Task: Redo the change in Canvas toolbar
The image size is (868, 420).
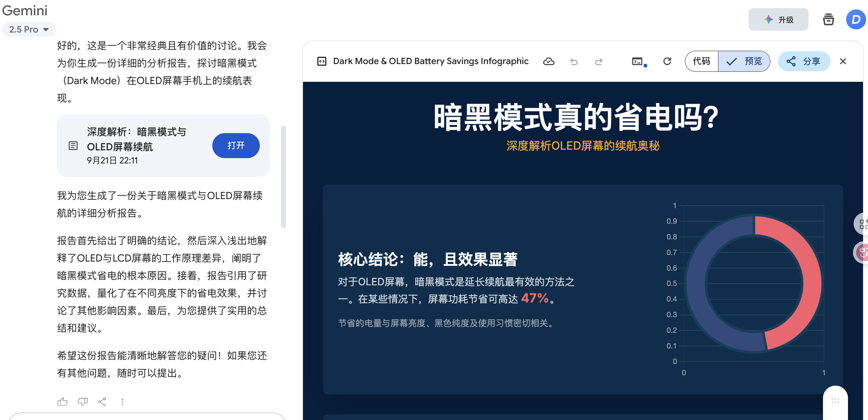Action: click(x=599, y=61)
